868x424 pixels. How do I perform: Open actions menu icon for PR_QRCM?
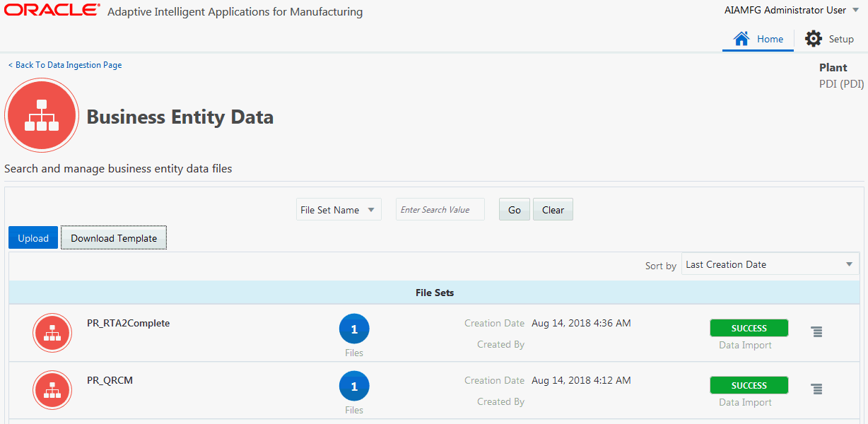point(816,389)
